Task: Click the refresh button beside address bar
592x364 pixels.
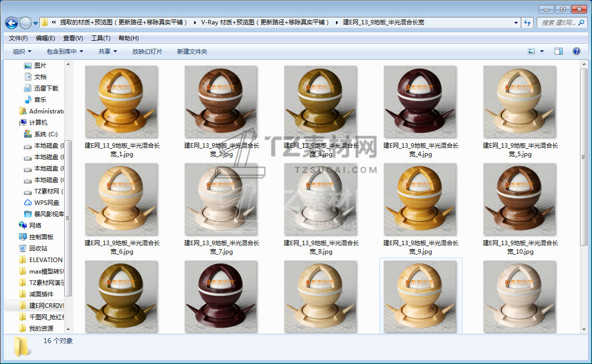Action: [527, 23]
